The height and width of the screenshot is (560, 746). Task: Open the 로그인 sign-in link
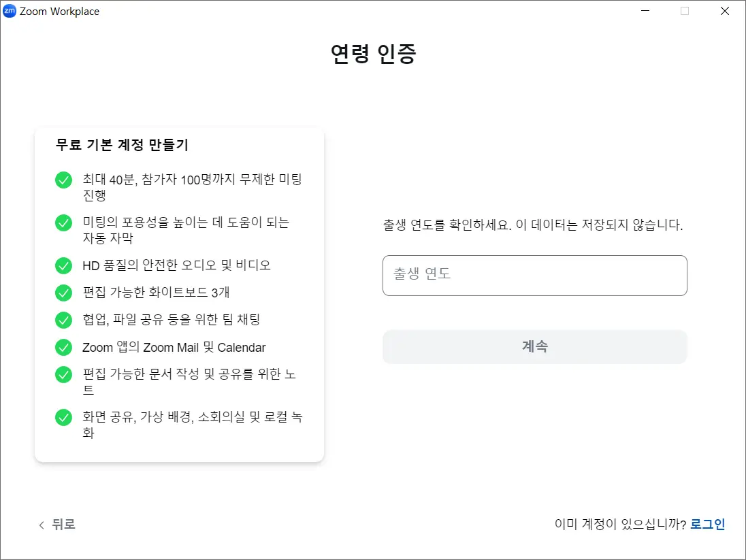click(708, 524)
